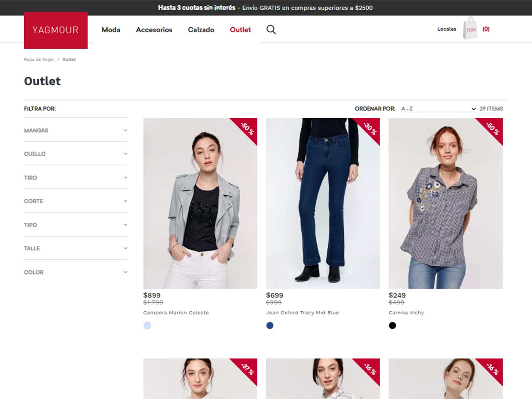Select light blue swatch for Campera Marion
This screenshot has height=399, width=532.
pyautogui.click(x=147, y=325)
